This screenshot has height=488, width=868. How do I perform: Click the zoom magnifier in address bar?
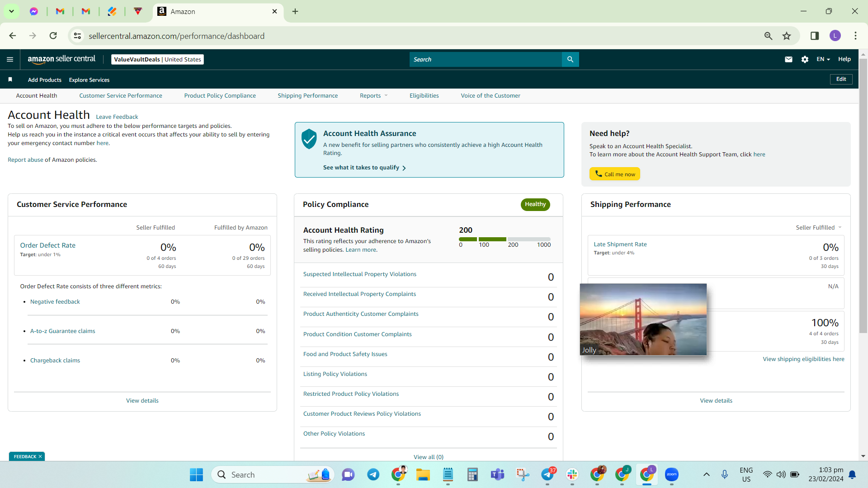click(768, 36)
